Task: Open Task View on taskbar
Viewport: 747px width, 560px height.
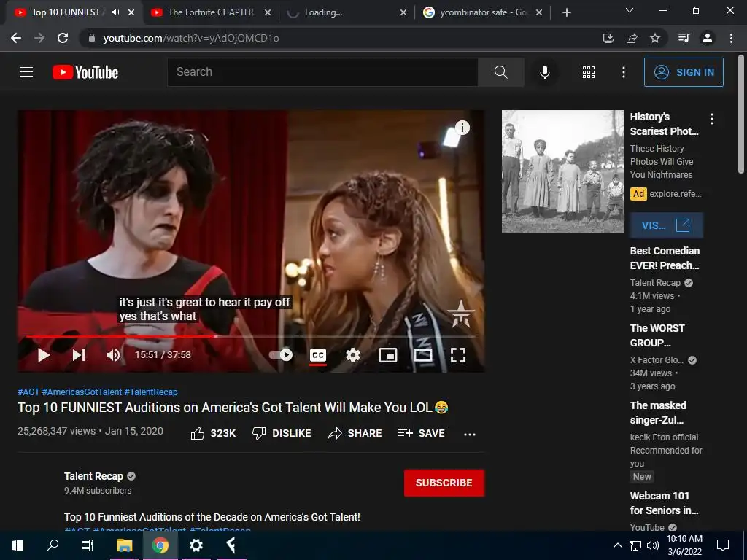Action: click(x=88, y=545)
